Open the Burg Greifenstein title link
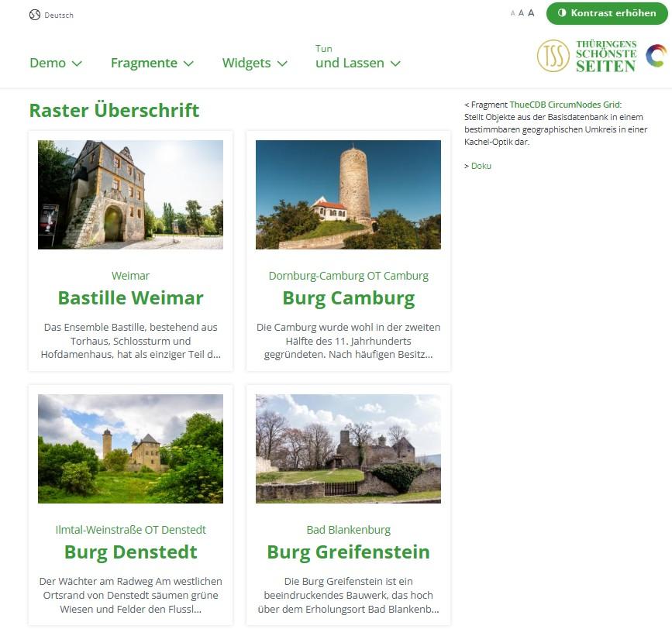 (x=349, y=552)
